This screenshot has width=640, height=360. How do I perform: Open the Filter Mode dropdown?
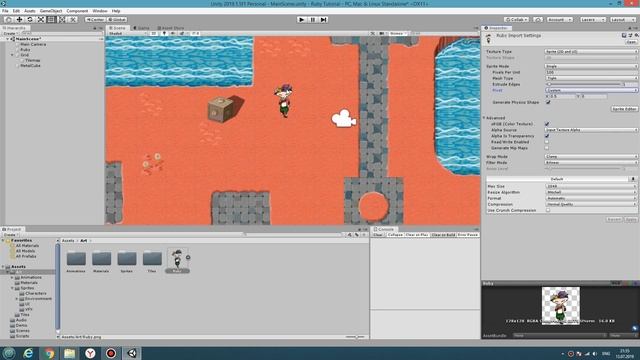(x=591, y=162)
